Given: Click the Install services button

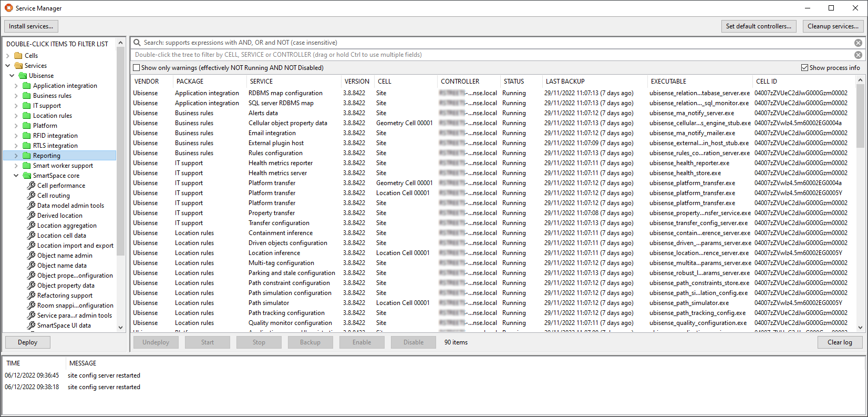Looking at the screenshot, I should [31, 26].
